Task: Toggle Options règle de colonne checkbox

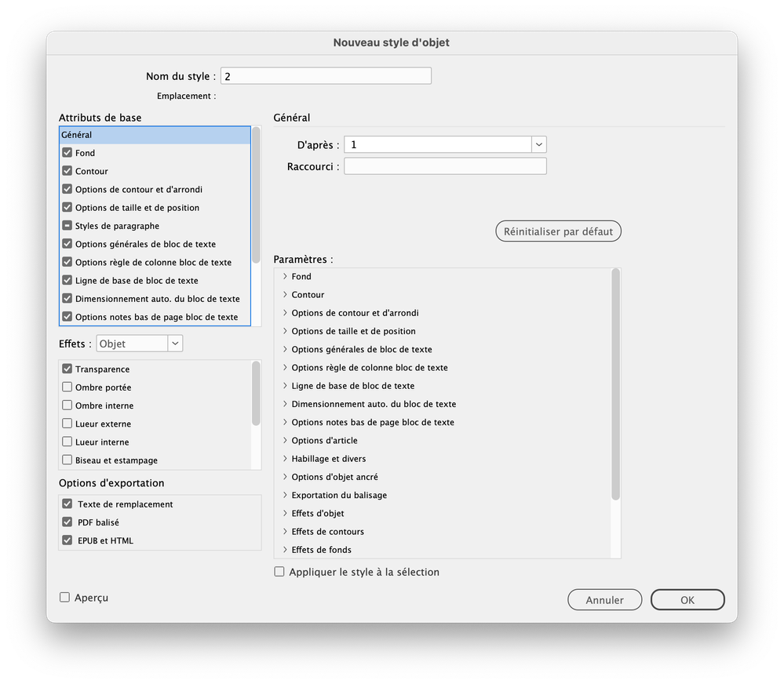Action: pos(67,262)
